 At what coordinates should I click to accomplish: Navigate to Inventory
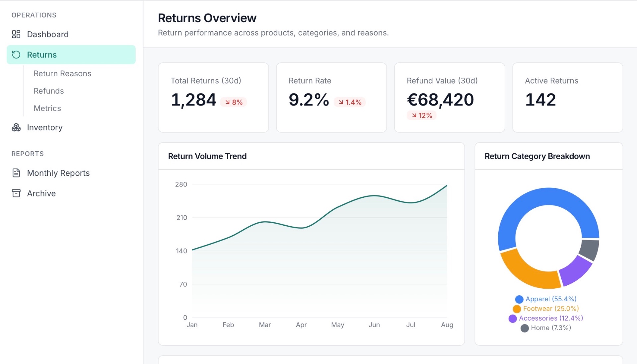click(71, 127)
